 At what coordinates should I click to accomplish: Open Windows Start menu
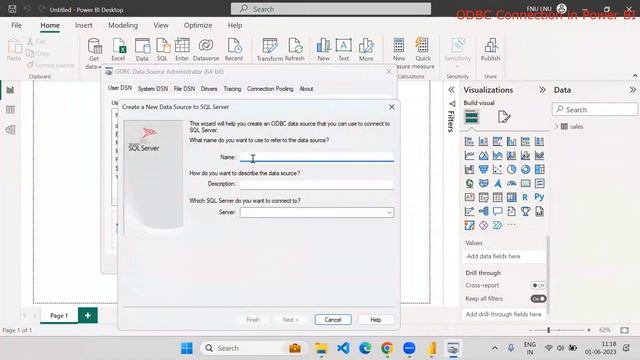[x=187, y=348]
